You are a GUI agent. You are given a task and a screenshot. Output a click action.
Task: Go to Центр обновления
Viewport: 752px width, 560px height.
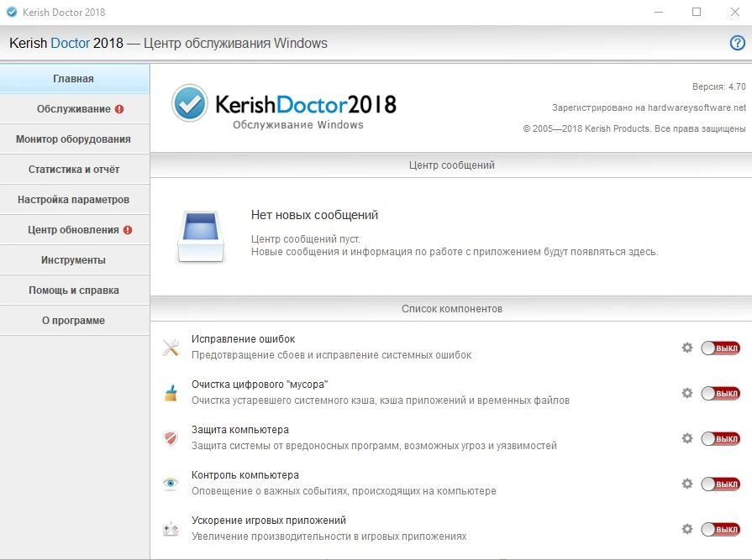click(x=75, y=229)
